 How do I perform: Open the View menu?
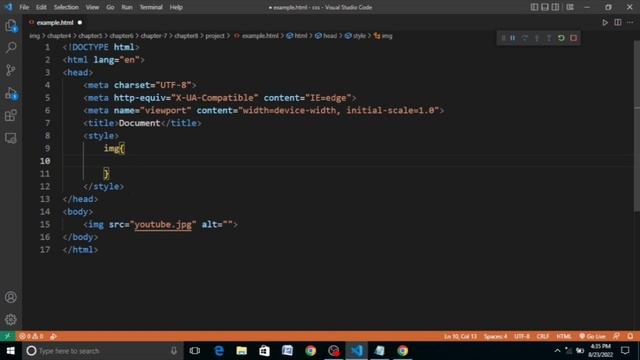[92, 7]
